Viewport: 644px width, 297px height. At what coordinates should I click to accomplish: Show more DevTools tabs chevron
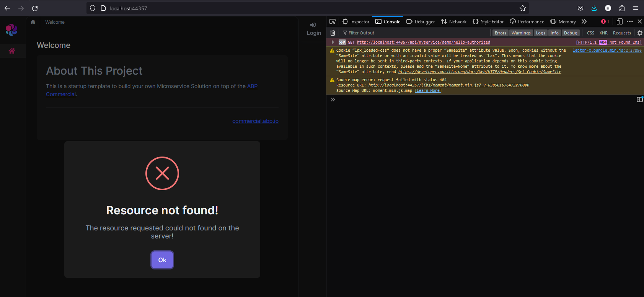[584, 21]
